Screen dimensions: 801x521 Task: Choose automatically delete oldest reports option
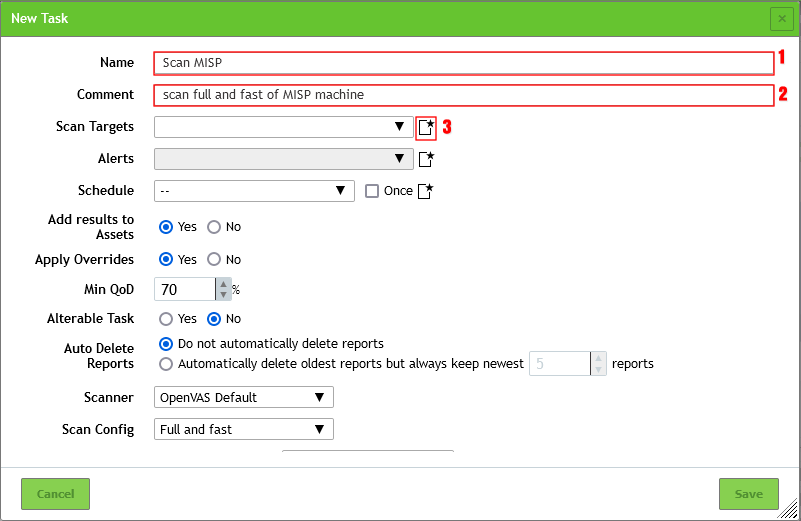click(x=167, y=364)
